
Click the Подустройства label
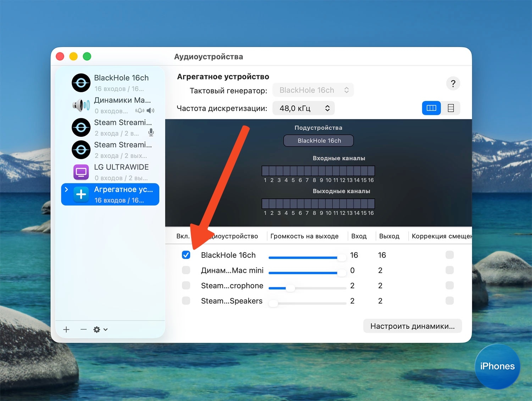(318, 128)
